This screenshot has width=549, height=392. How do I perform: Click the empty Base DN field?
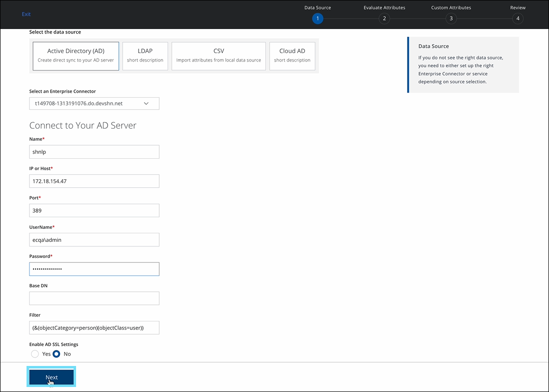(94, 298)
